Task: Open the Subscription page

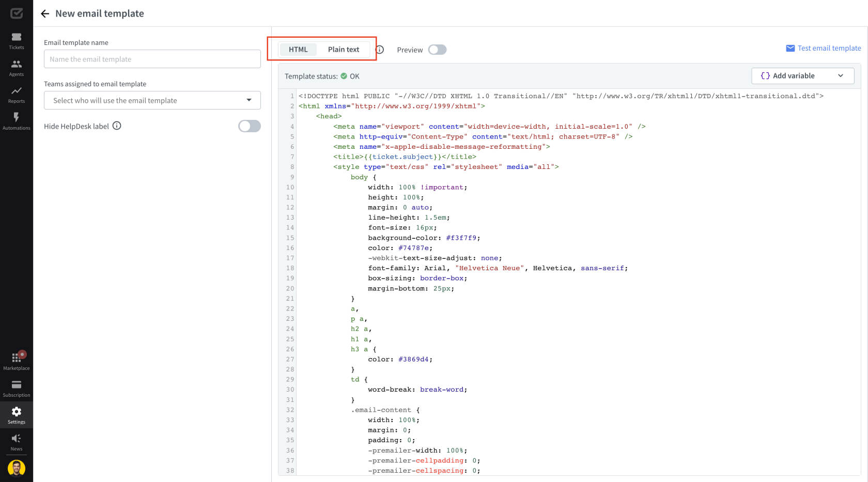Action: pyautogui.click(x=17, y=388)
